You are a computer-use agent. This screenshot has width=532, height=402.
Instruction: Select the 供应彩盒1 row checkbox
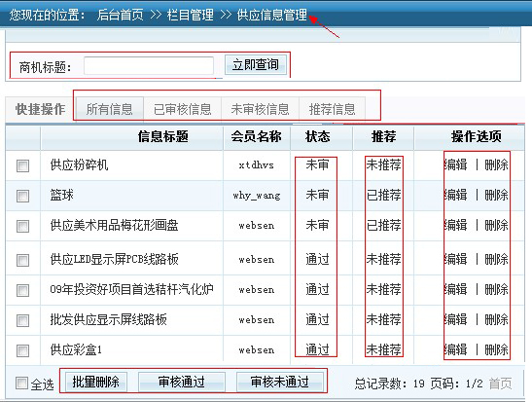[22, 350]
